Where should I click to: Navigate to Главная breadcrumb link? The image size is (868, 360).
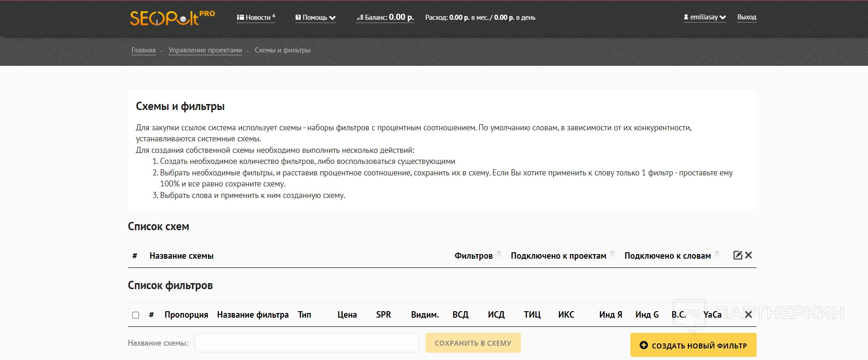coord(143,50)
